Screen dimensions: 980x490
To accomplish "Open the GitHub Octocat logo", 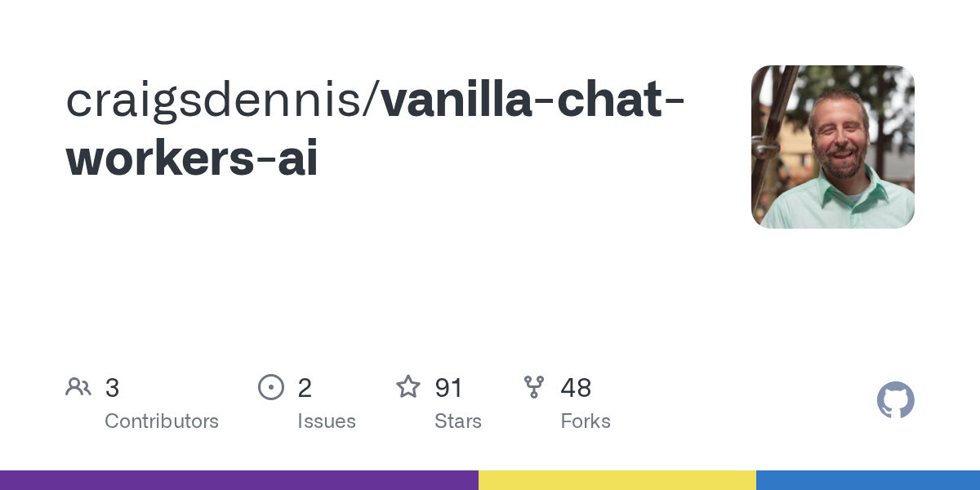I will (895, 400).
